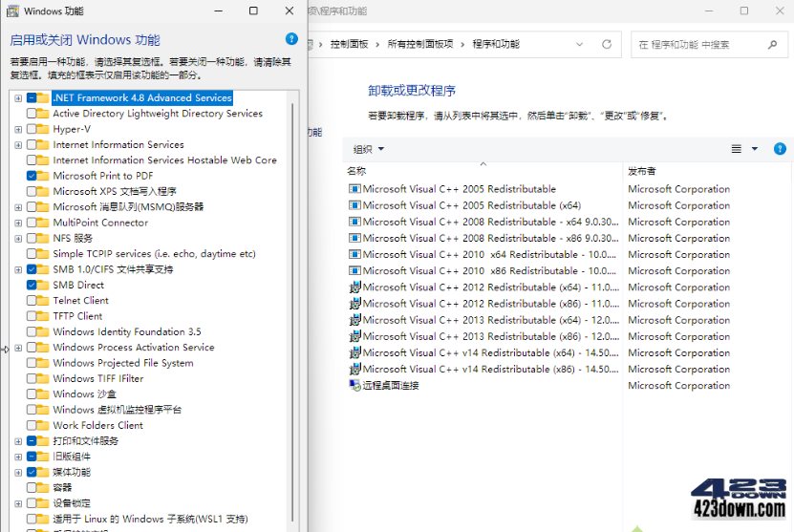Select Visual C++ 2005 Redistributable (x64) icon
Viewport: 794px width, 532px height.
[354, 205]
